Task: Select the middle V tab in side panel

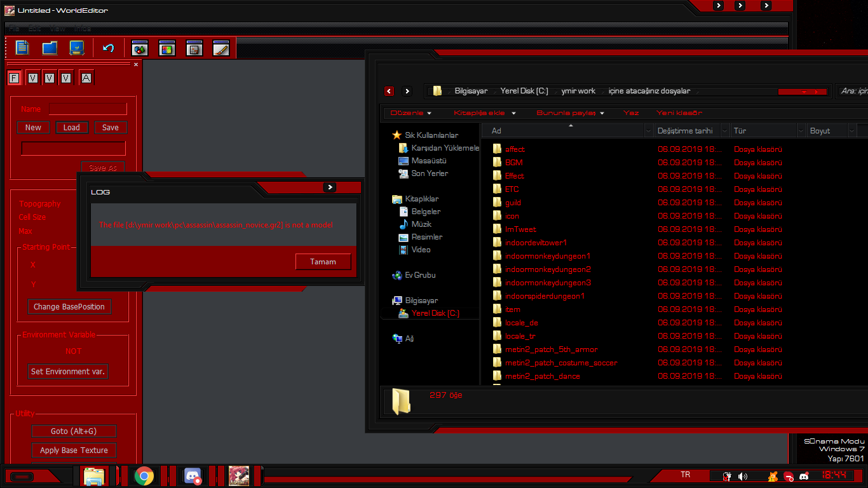Action: click(x=50, y=78)
